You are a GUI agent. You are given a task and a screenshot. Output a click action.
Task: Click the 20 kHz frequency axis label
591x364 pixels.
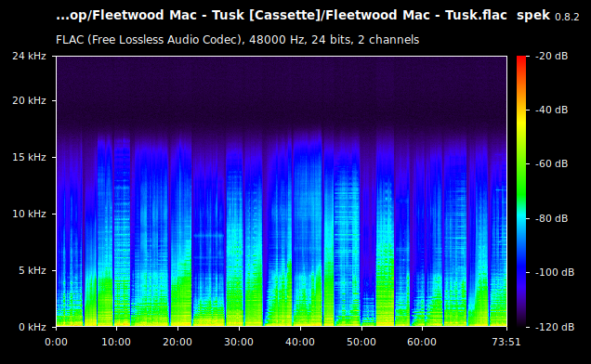coord(29,100)
